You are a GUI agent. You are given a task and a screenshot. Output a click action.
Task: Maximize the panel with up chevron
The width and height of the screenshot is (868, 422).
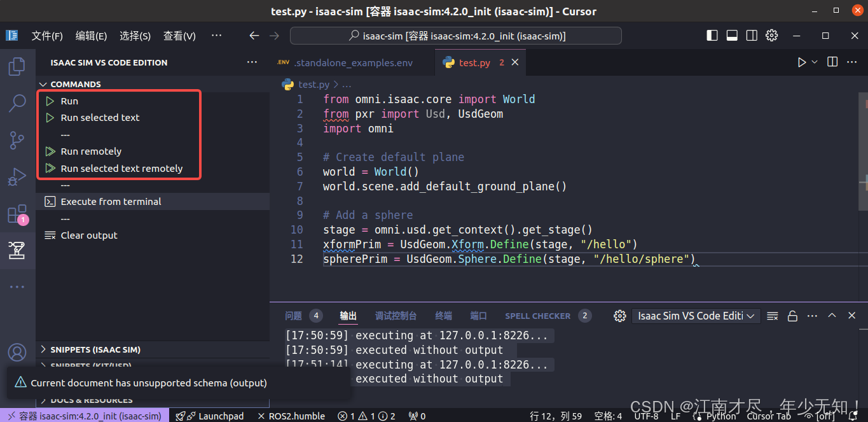tap(832, 316)
